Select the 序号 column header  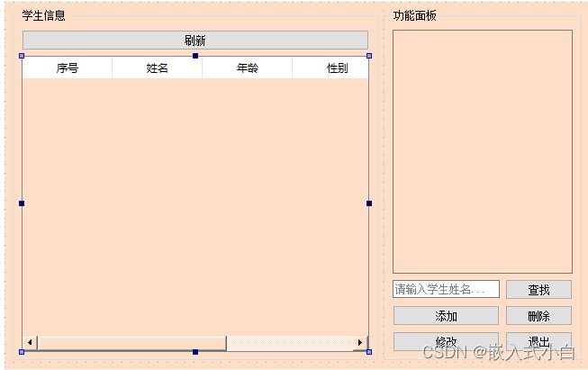pos(68,68)
